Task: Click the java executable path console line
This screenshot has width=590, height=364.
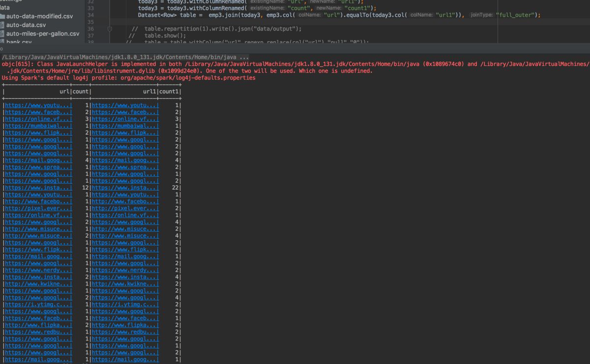Action: tap(125, 57)
